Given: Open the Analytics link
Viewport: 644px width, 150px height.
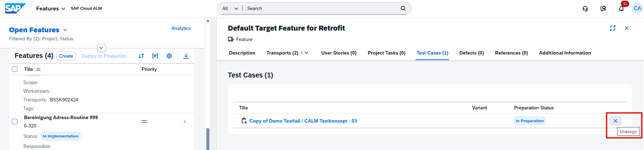Looking at the screenshot, I should click(181, 28).
